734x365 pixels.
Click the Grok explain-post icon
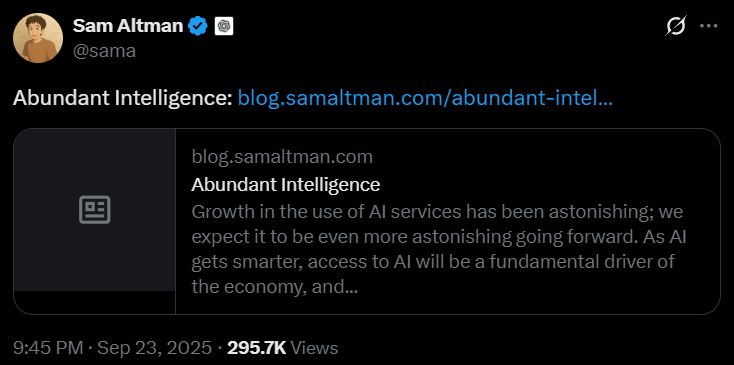coord(675,26)
